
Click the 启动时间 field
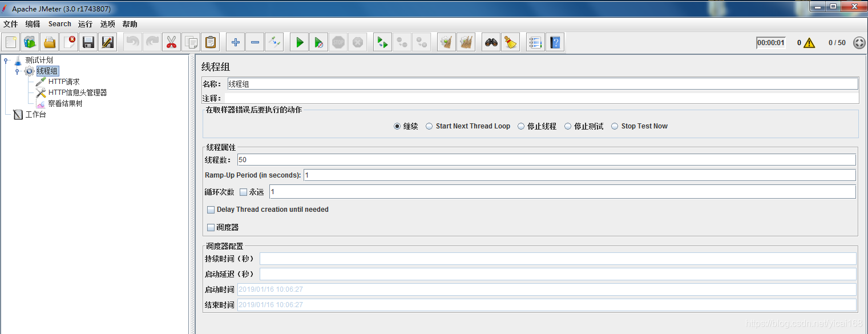point(547,289)
